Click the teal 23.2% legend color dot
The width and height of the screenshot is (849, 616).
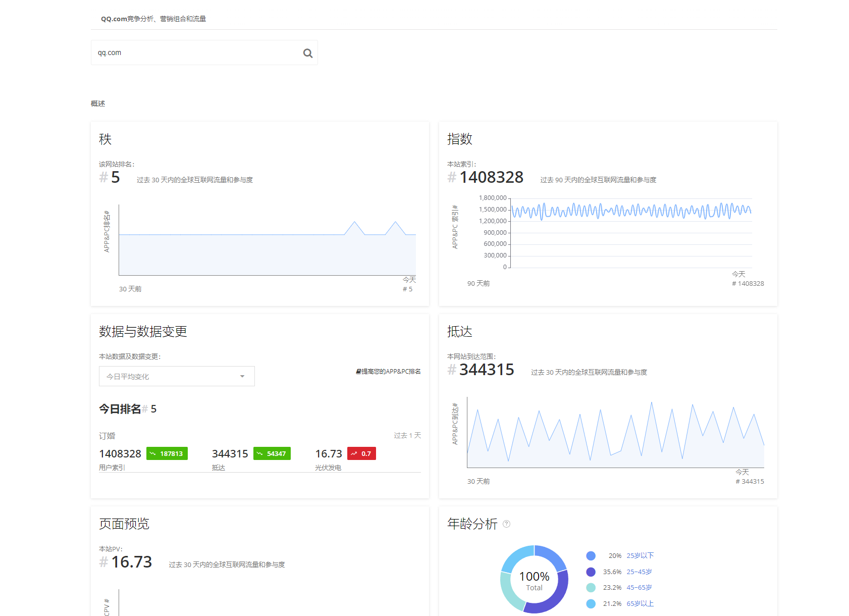(x=591, y=588)
